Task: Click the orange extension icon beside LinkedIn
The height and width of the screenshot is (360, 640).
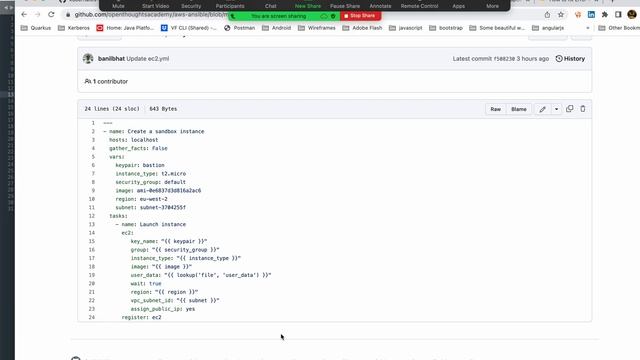Action: pos(578,15)
